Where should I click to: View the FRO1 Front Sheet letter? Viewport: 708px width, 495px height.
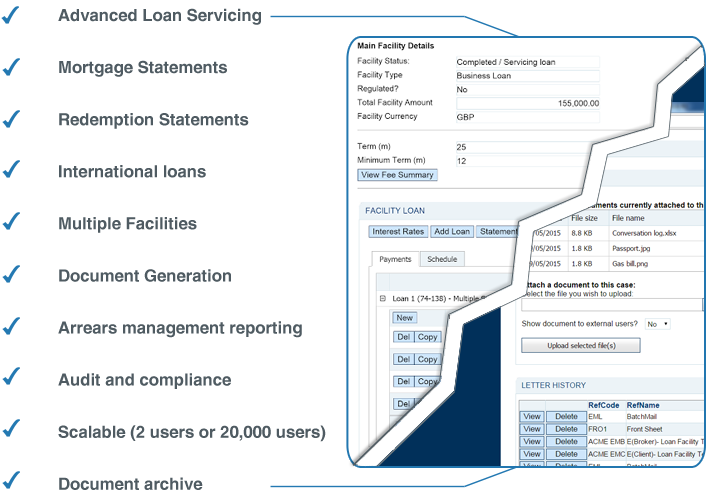532,429
